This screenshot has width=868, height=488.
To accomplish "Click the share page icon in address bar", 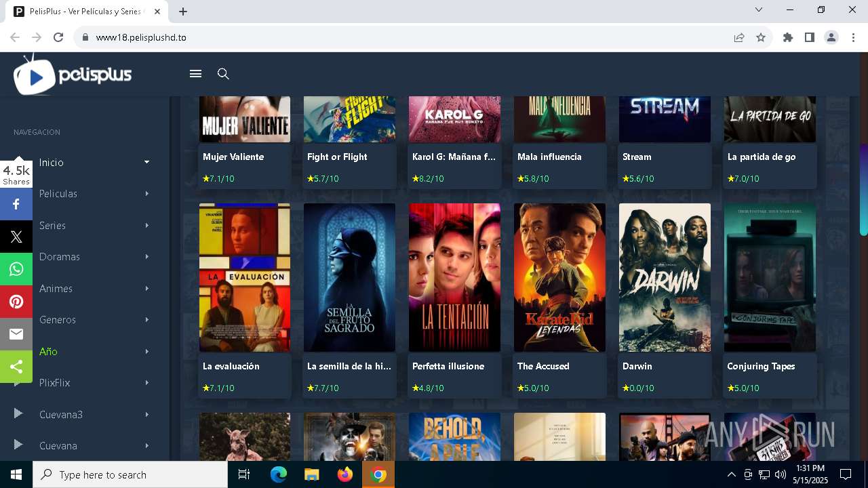I will pos(739,37).
